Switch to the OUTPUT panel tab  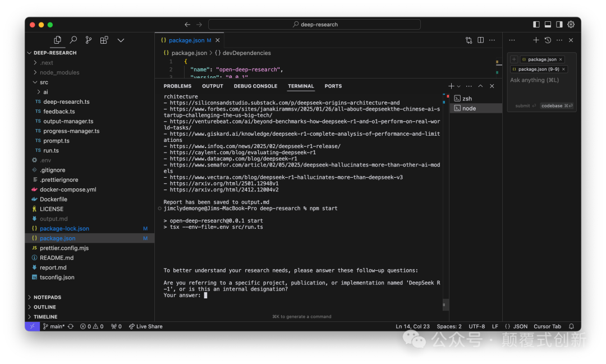tap(213, 86)
